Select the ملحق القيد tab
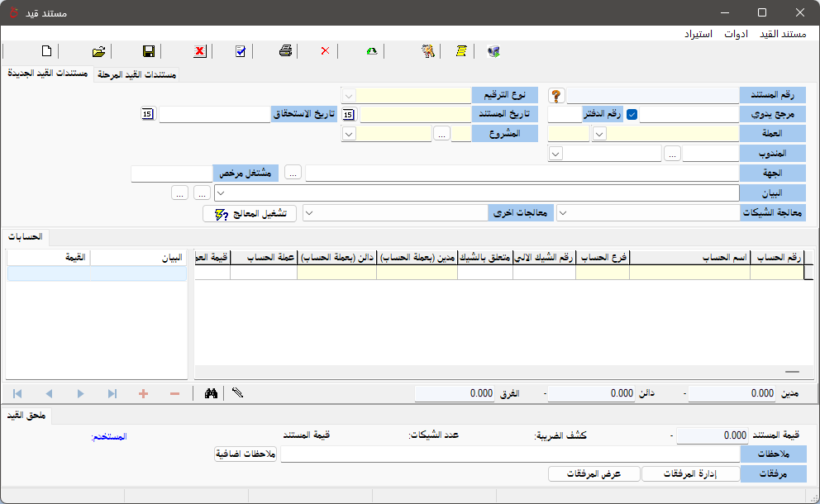The image size is (820, 504). (26, 416)
